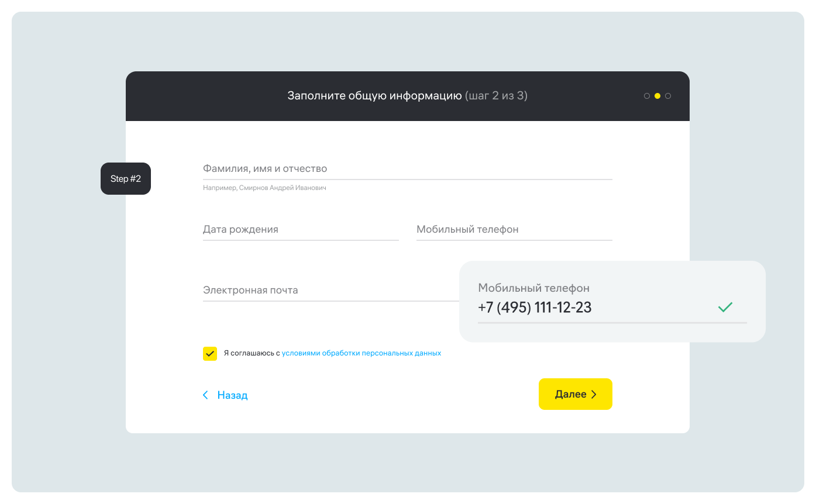Open the условиями обработки персональных данных link

click(x=361, y=353)
